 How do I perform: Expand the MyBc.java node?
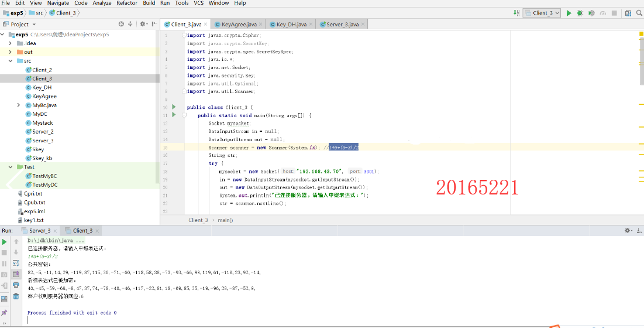(x=19, y=105)
